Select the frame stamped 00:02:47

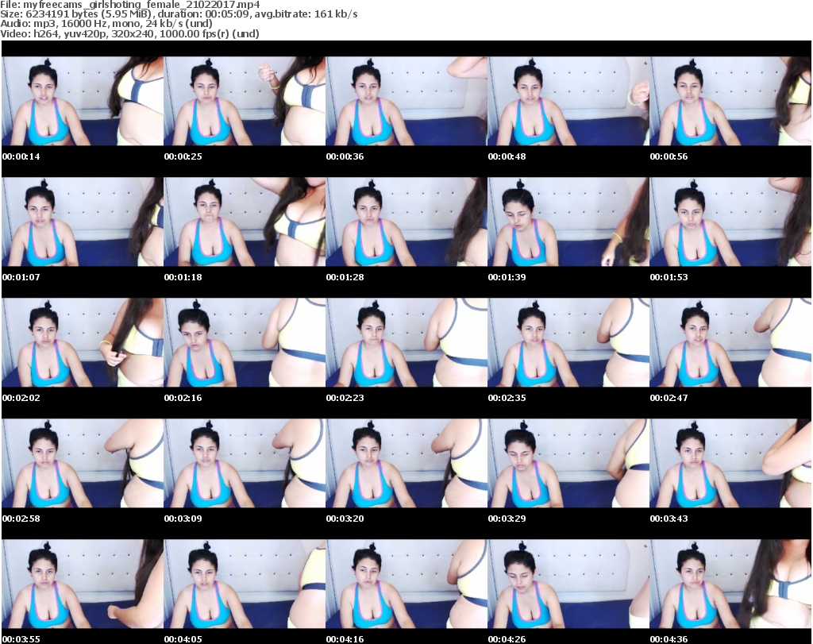click(x=730, y=342)
